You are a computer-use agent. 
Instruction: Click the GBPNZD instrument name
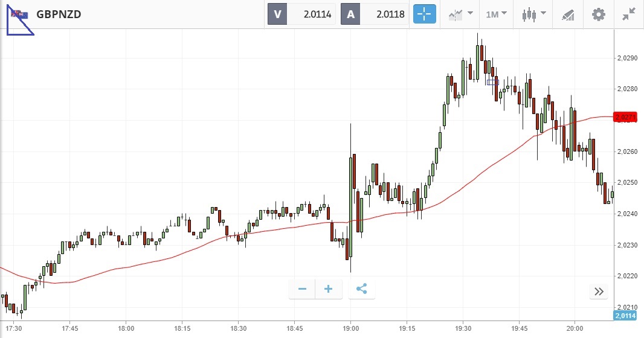(x=59, y=14)
